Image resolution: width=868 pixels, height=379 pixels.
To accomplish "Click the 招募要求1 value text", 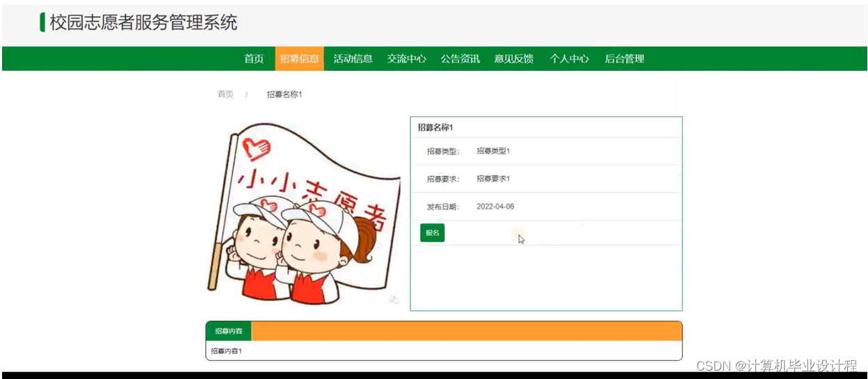I will pyautogui.click(x=493, y=179).
